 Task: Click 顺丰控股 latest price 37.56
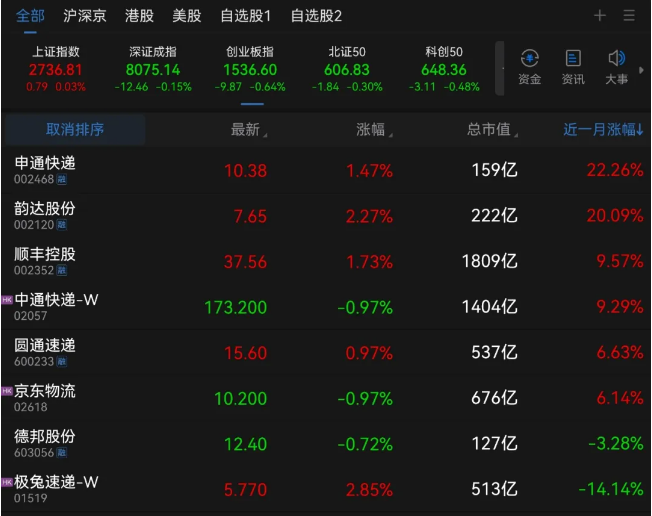click(245, 262)
